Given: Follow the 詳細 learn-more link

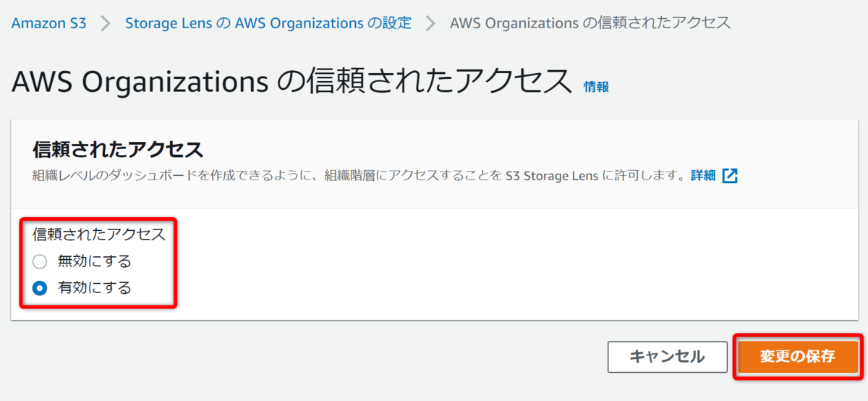Looking at the screenshot, I should pos(703,175).
